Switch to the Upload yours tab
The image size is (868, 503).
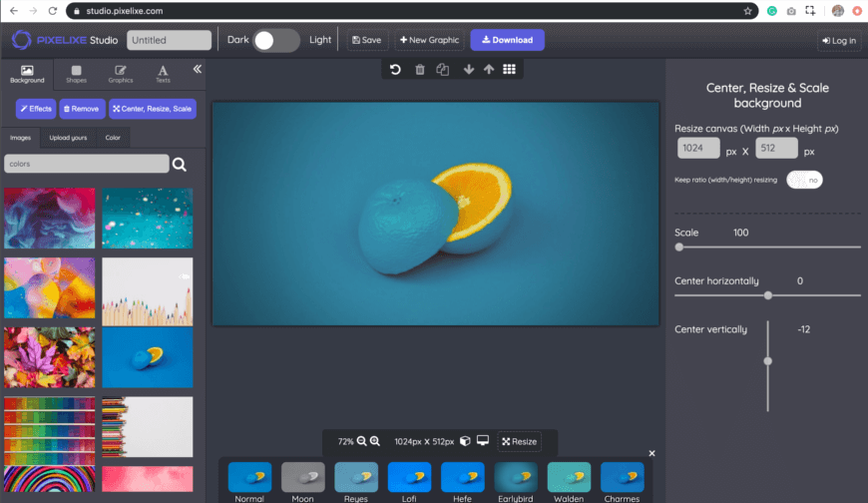67,138
